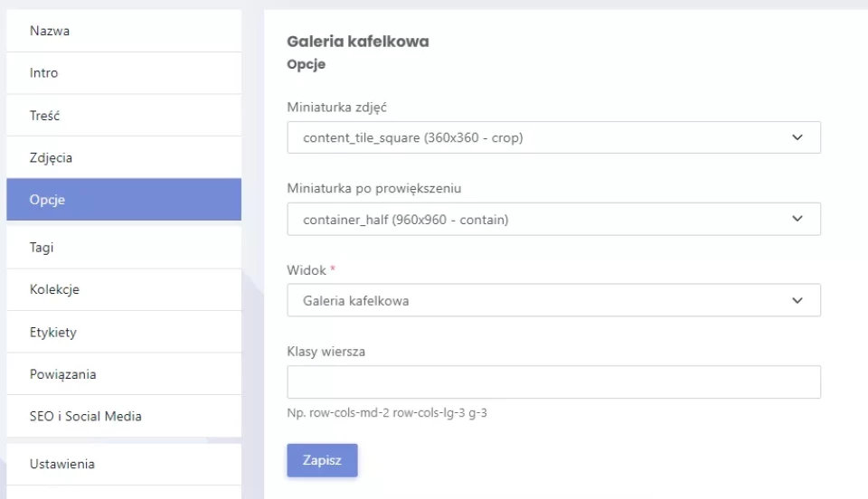Click the Klasy wiersza field label

(x=325, y=352)
